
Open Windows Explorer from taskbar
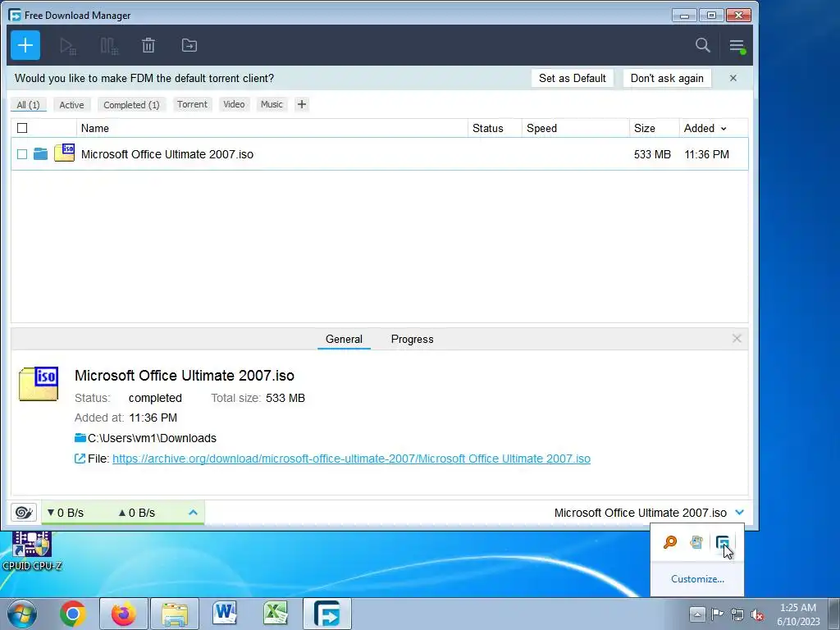coord(175,614)
